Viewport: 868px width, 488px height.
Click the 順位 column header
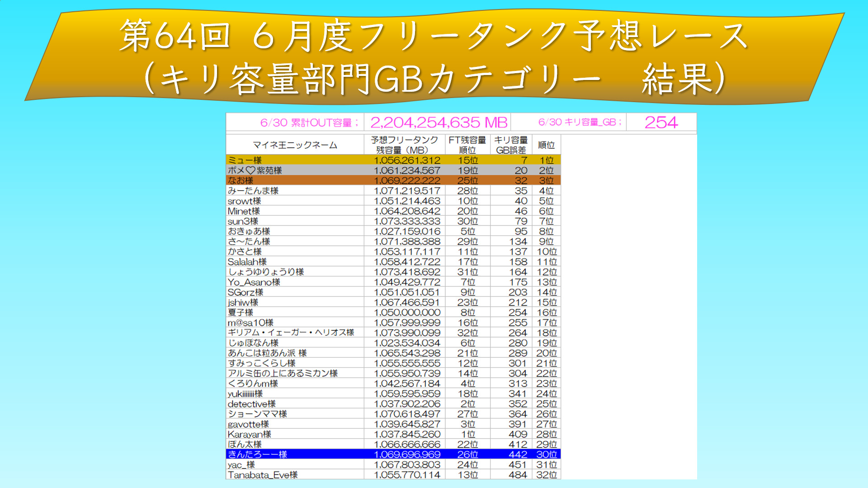click(x=546, y=145)
